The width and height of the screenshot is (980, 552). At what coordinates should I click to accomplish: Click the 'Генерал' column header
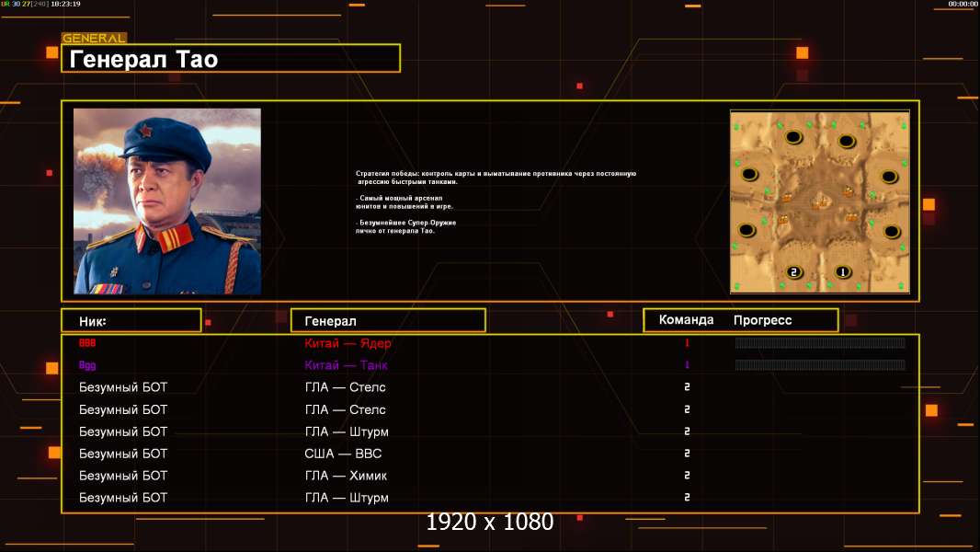[x=388, y=321]
